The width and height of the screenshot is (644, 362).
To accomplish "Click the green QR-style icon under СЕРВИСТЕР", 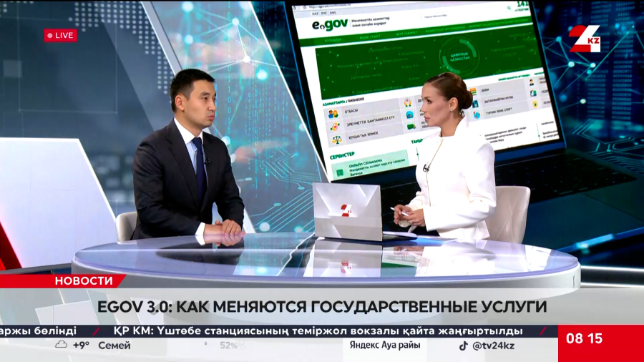I will 340,173.
